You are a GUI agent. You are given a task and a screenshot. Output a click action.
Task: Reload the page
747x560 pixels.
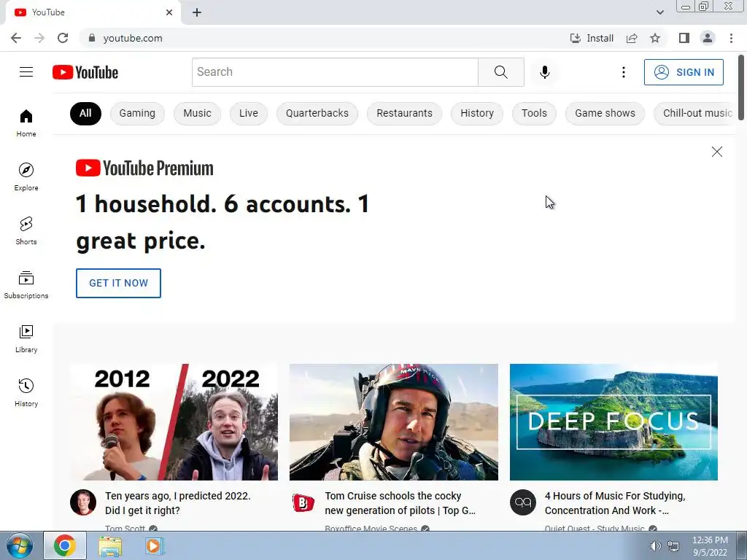(63, 38)
